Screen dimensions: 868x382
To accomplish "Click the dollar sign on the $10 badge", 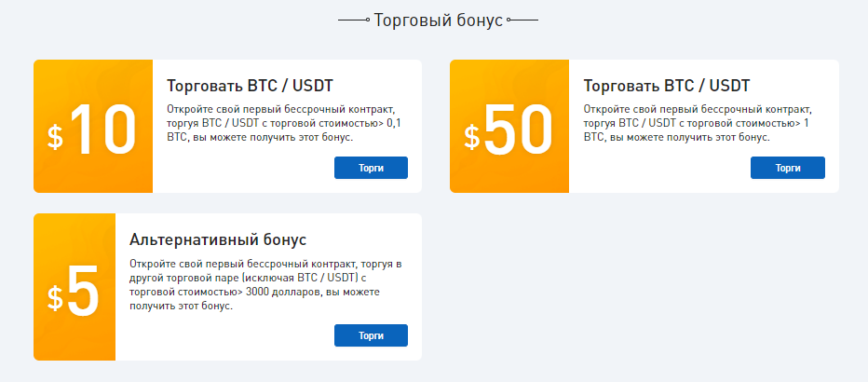I will click(56, 137).
